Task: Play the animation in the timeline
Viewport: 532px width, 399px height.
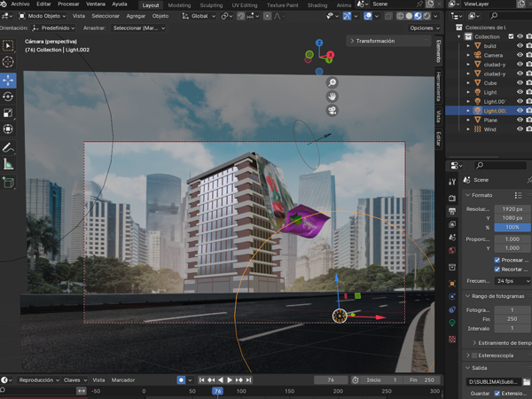Action: point(230,379)
